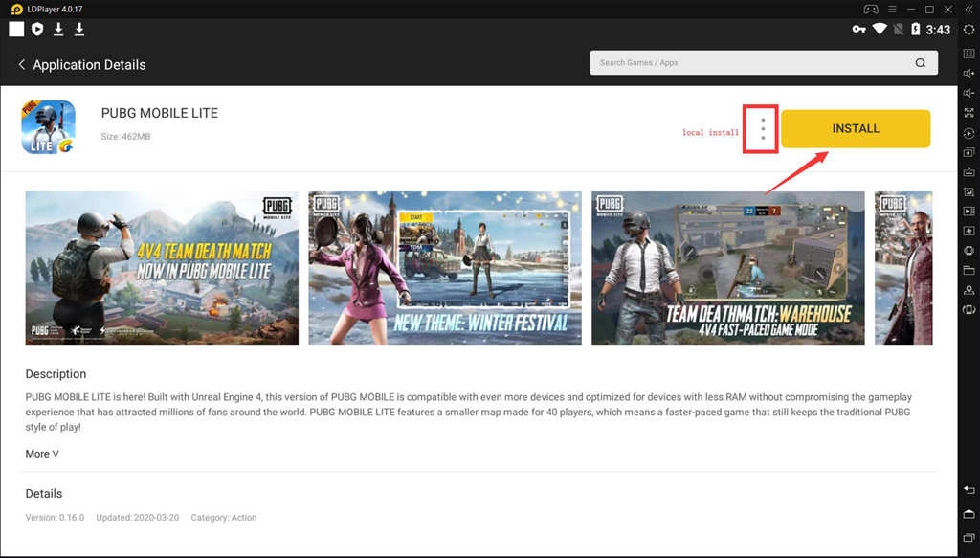The image size is (980, 558).
Task: Open the Team Deathmatch Warehouse screenshot
Action: (728, 267)
